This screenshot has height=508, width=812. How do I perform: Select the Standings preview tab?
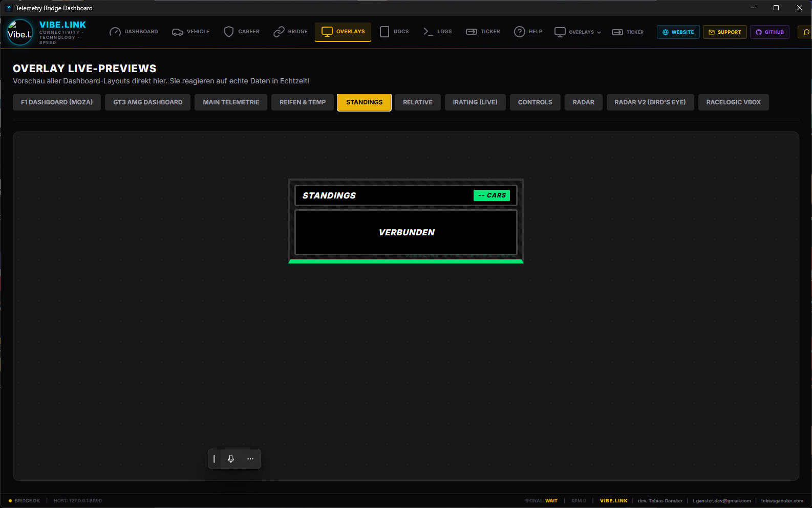point(365,102)
